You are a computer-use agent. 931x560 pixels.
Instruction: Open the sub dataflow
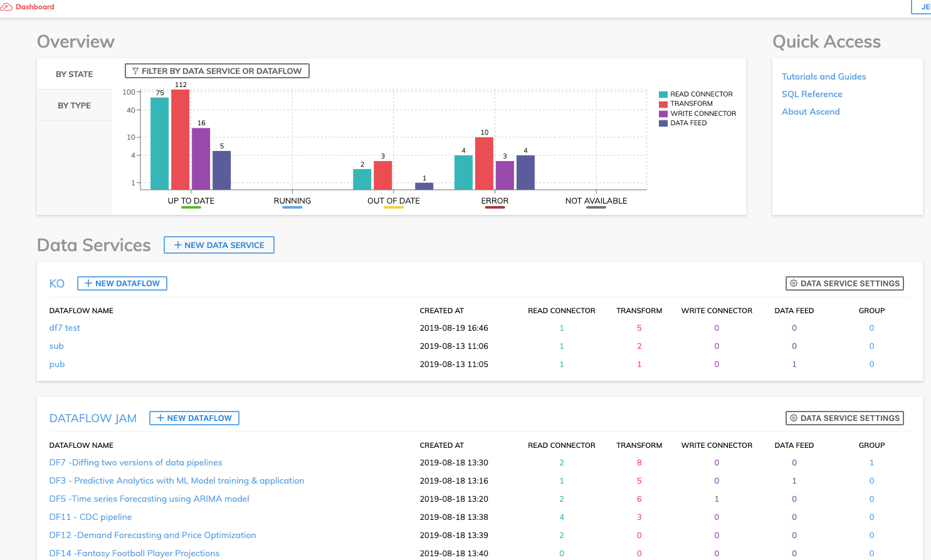tap(56, 346)
